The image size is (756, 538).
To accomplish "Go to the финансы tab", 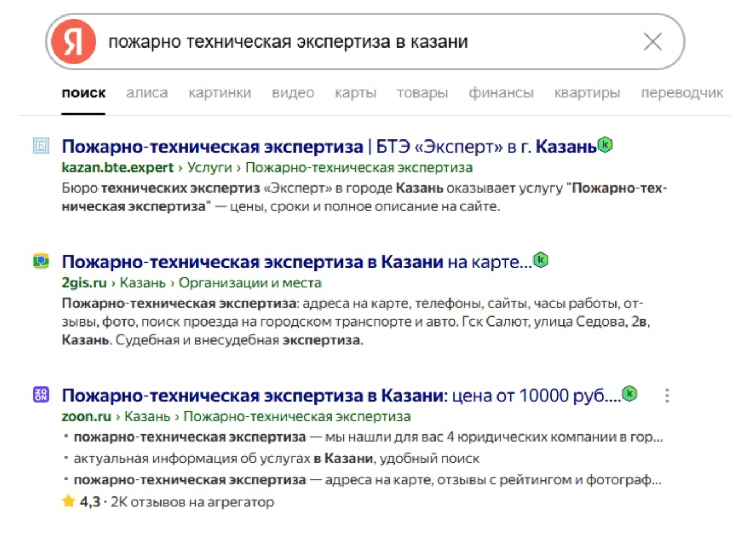I will coord(501,93).
